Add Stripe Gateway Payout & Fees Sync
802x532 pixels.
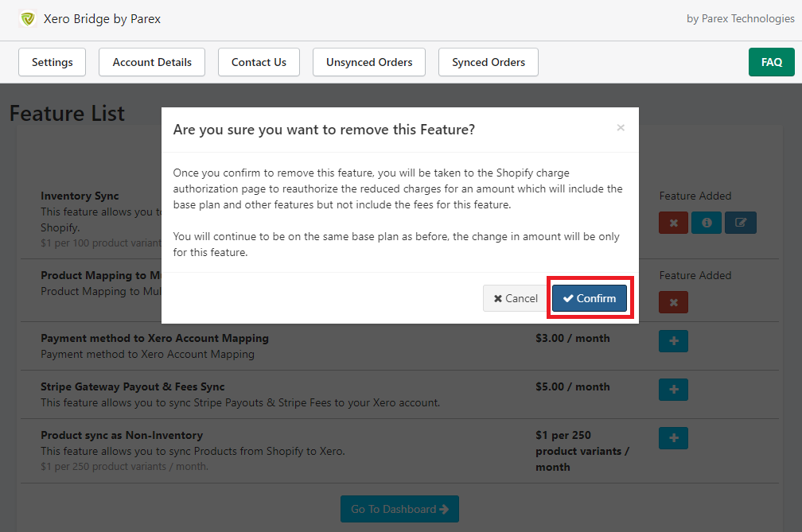(674, 390)
